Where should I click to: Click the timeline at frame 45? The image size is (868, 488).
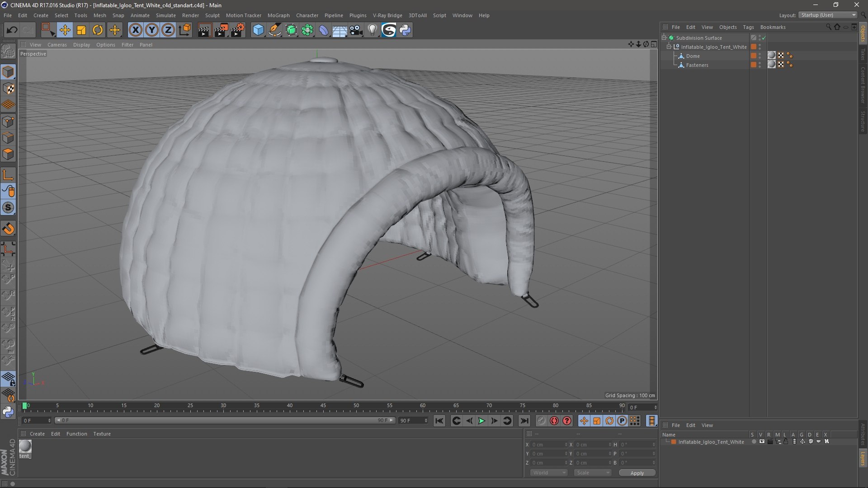coord(323,408)
